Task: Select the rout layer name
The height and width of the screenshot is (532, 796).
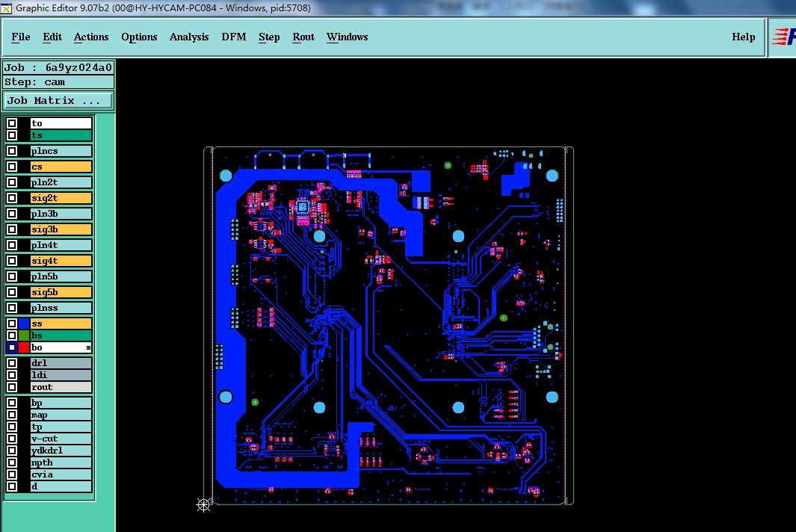Action: [x=61, y=387]
